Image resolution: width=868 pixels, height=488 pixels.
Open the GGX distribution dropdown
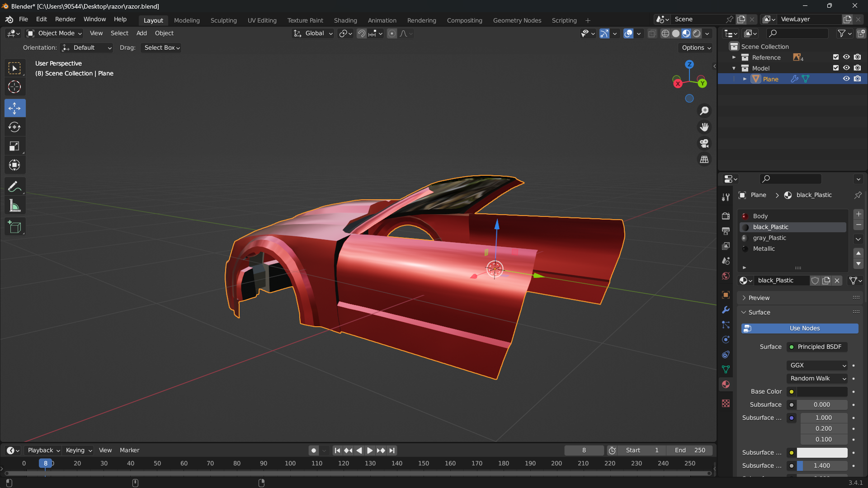point(817,365)
